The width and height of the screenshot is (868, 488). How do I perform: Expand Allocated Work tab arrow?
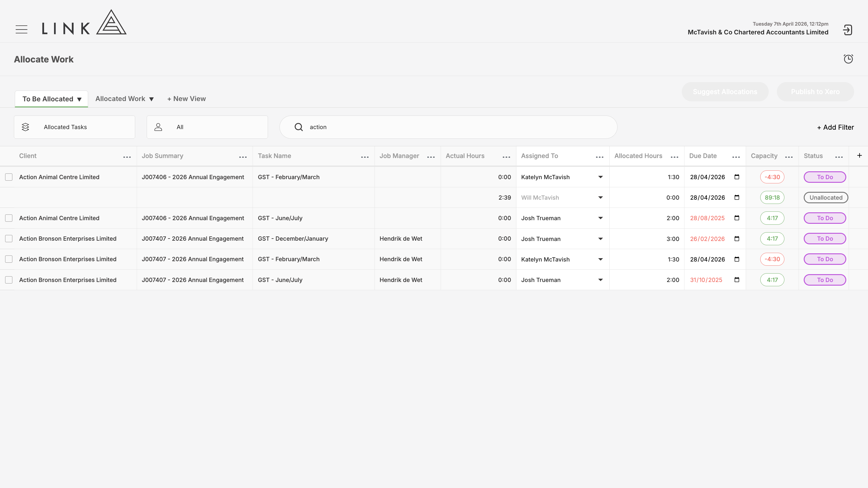pyautogui.click(x=151, y=99)
